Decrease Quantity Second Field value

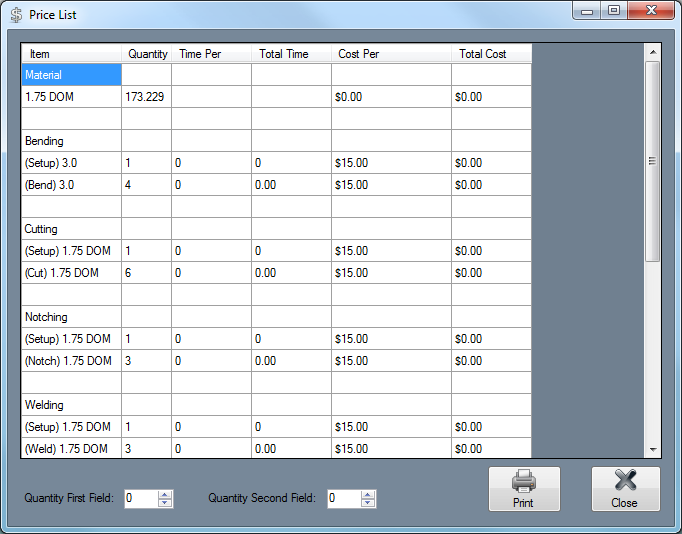point(368,503)
